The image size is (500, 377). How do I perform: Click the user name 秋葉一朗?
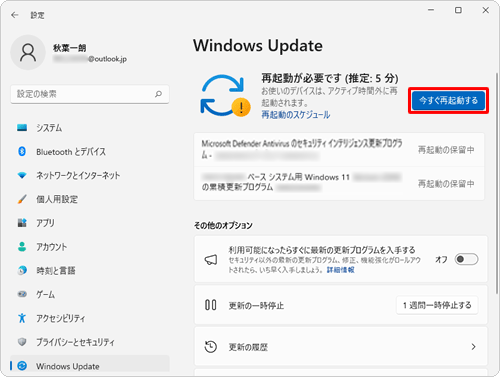click(x=69, y=48)
